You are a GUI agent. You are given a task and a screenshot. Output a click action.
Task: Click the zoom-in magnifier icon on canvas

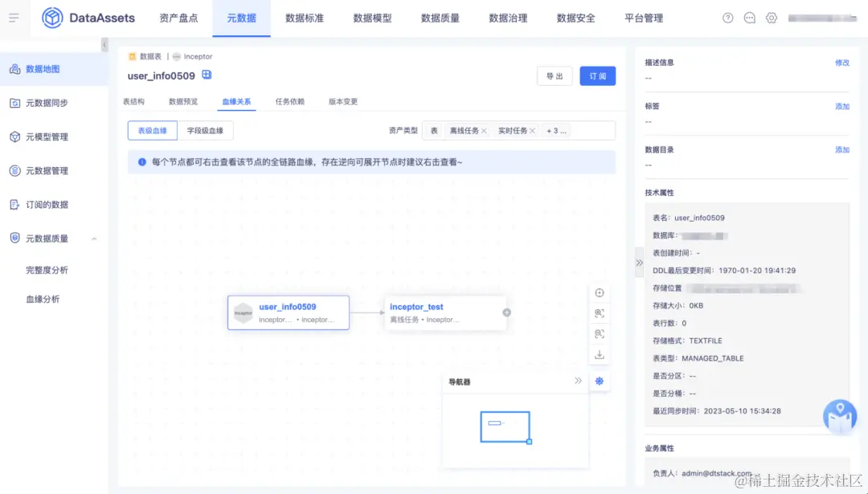click(599, 313)
